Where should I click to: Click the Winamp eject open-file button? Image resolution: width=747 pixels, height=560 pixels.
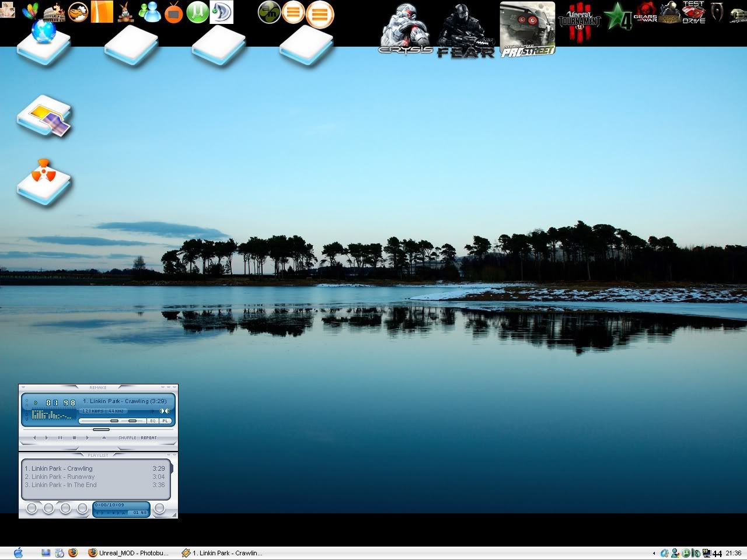point(104,437)
